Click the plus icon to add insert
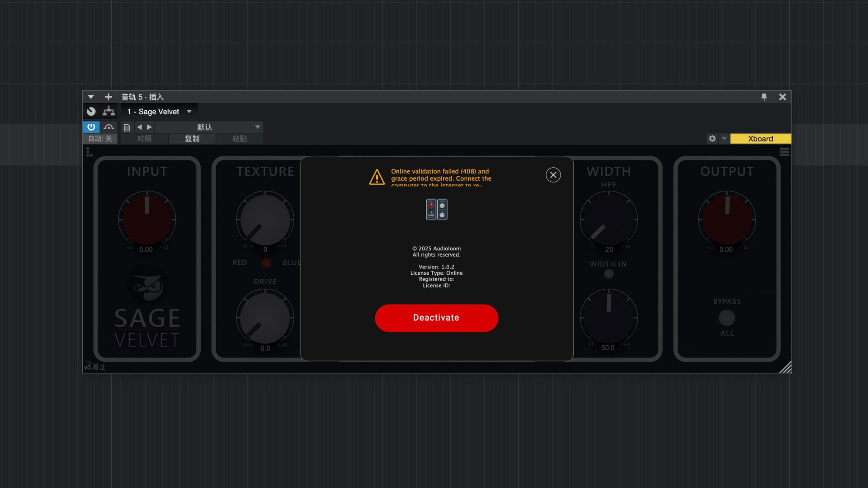 [108, 97]
